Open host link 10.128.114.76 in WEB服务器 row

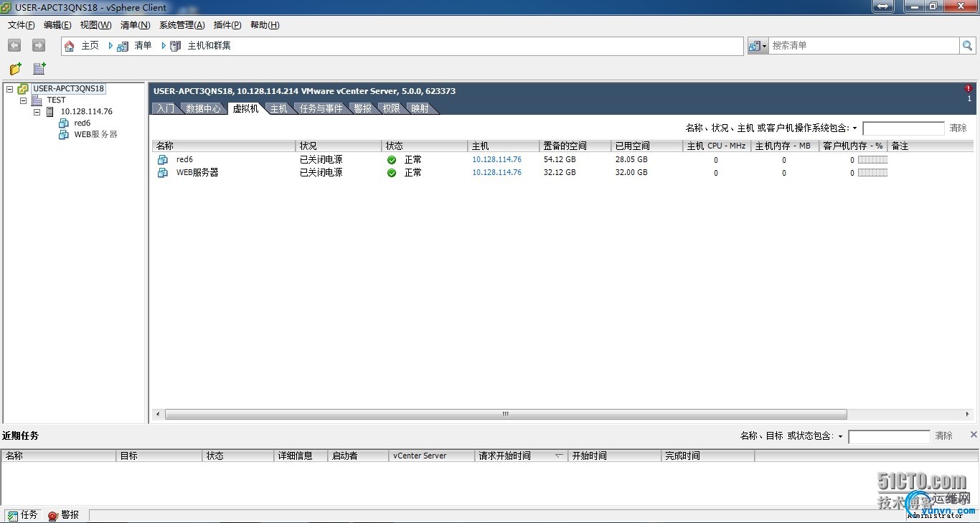496,173
